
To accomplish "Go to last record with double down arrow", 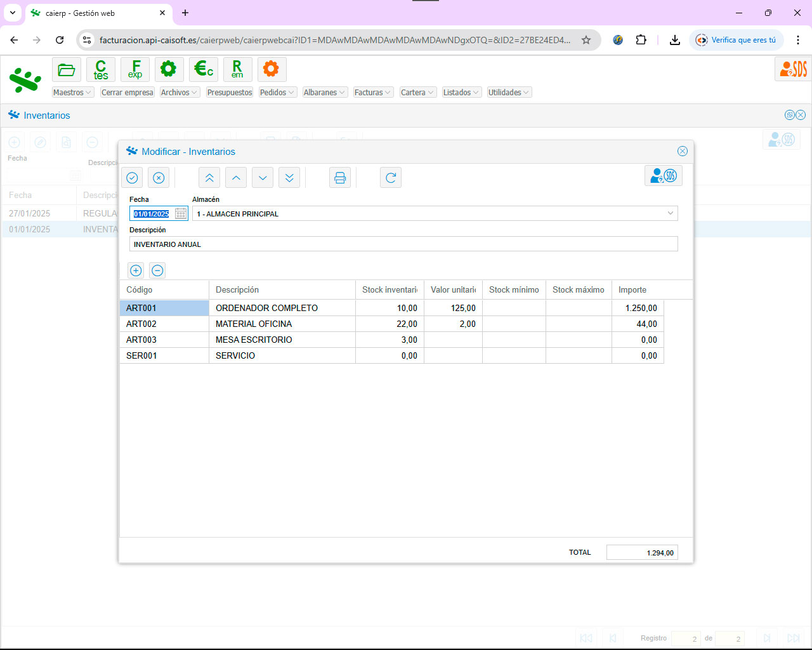I will [289, 178].
